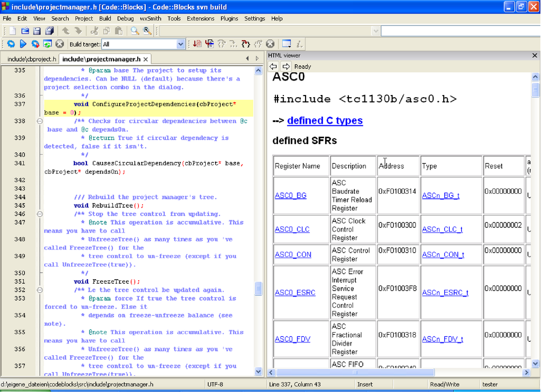Cut selection with the scissors icon
The image size is (541, 392).
94,31
